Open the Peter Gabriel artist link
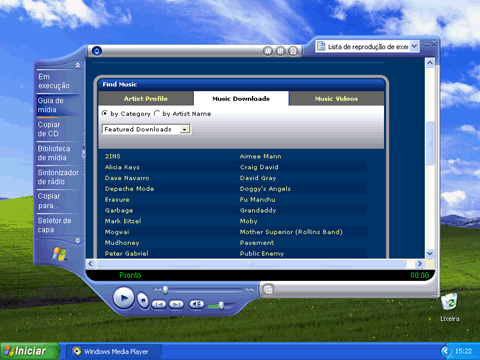The width and height of the screenshot is (480, 360). pos(126,253)
